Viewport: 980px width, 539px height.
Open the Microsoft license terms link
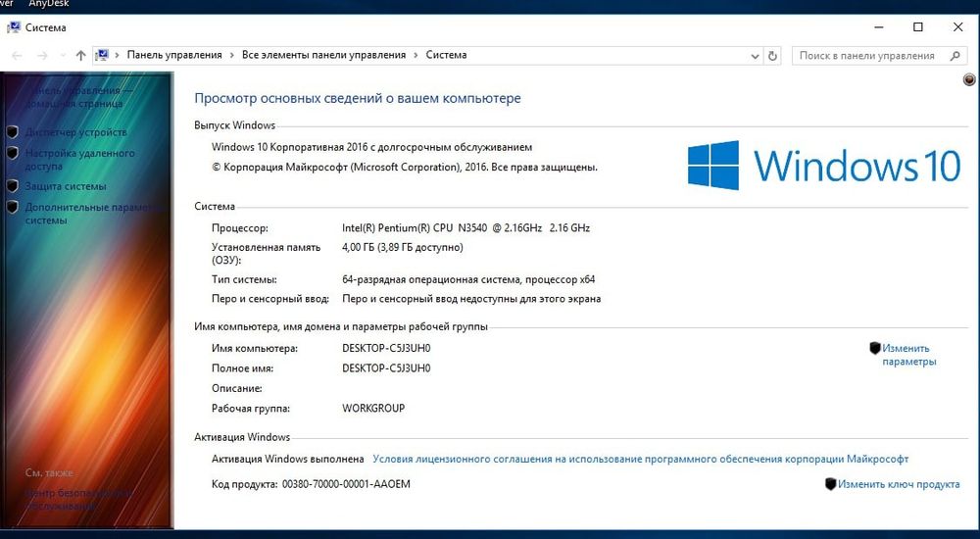pyautogui.click(x=641, y=459)
